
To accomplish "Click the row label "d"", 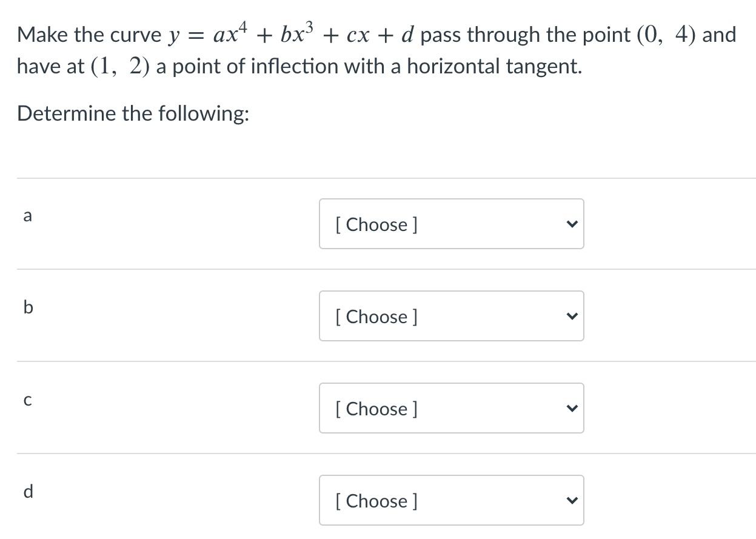I will (x=28, y=492).
